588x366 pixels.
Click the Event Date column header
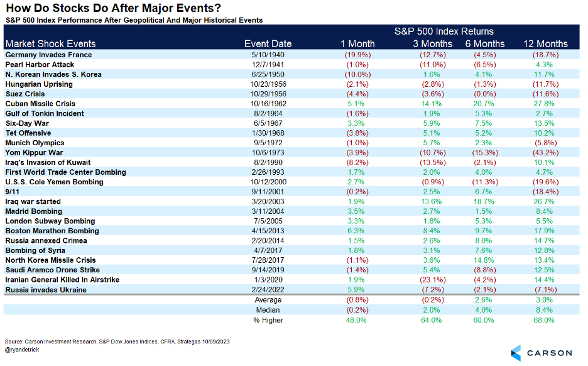(x=268, y=44)
